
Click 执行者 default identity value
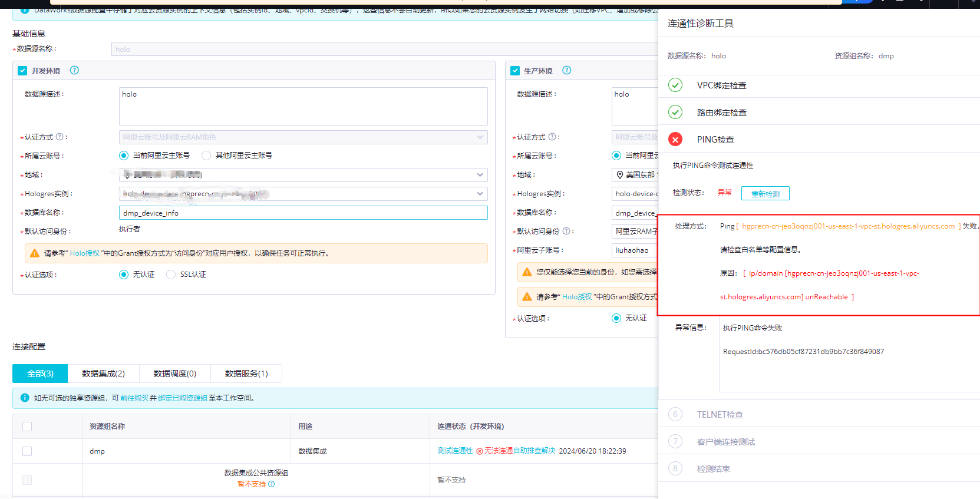[x=130, y=229]
